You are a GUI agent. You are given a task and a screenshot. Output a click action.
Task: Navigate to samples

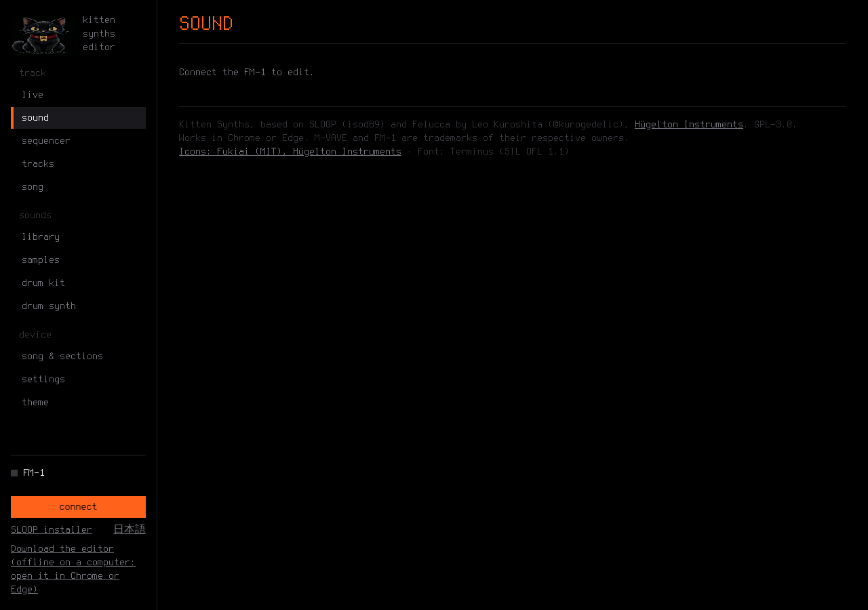[78, 260]
